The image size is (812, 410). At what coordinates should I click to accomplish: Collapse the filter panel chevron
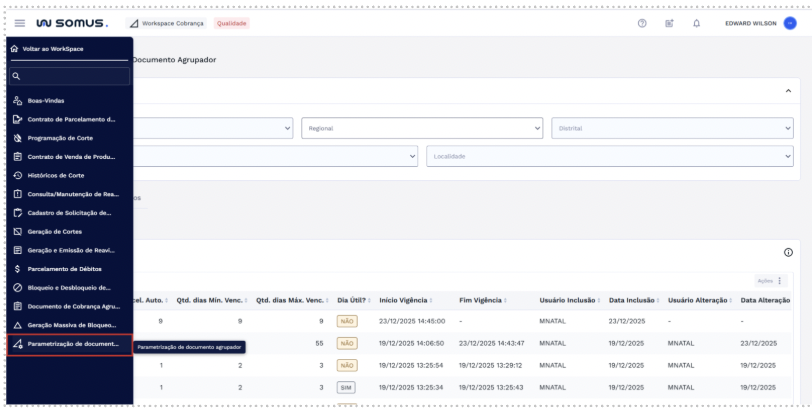[x=788, y=91]
